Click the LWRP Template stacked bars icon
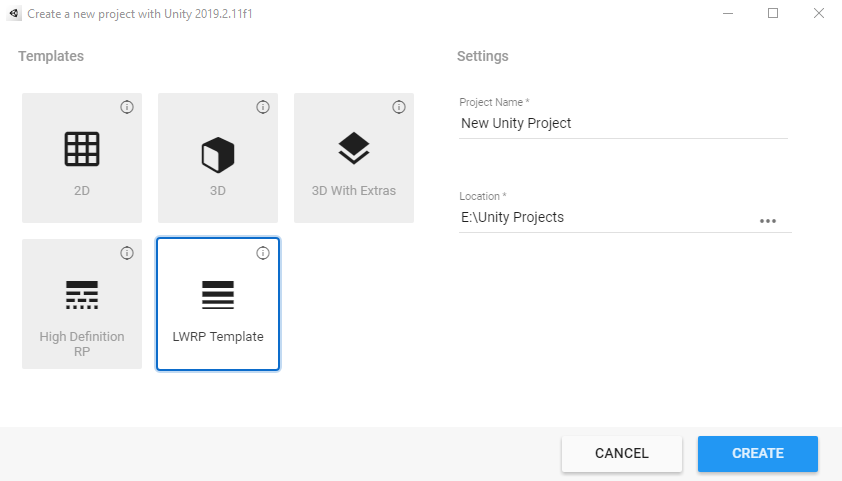Screen dimensions: 842x481 (x=218, y=294)
